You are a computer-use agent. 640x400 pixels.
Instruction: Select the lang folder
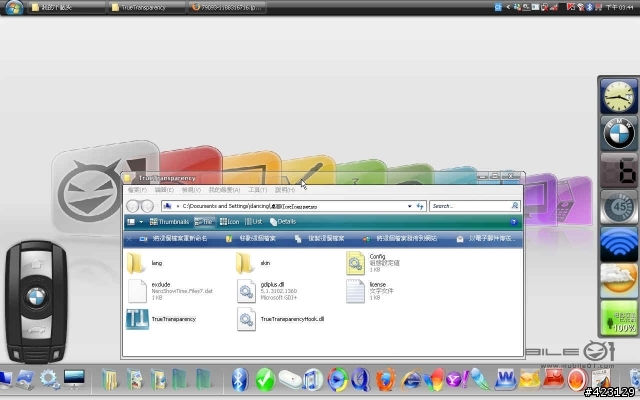tap(145, 263)
